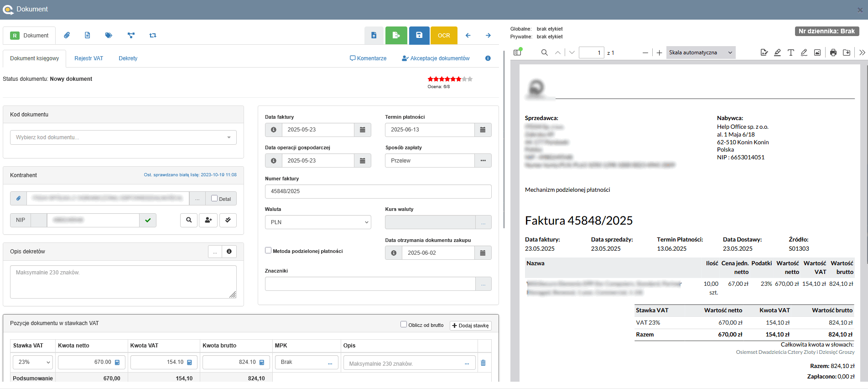Expand Wybierz kod dokumentu dropdown
Image resolution: width=868 pixels, height=389 pixels.
coord(123,137)
